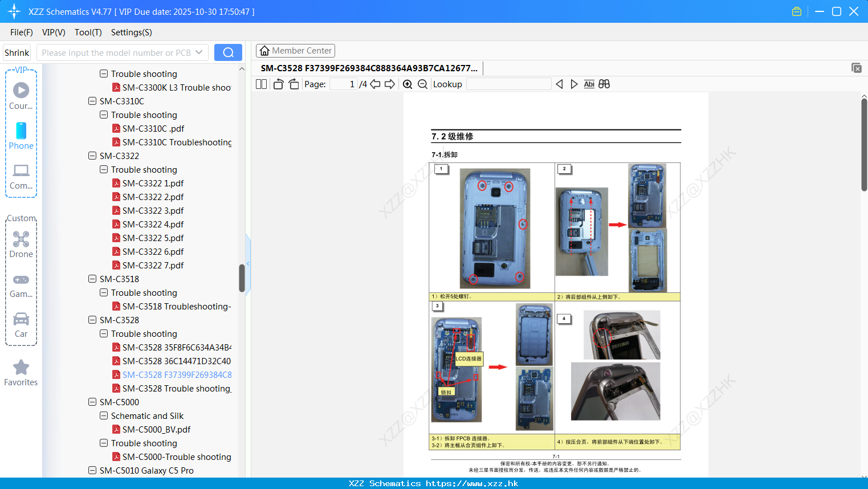Viewport: 868px width, 489px height.
Task: Click the document vertical scrollbar thumb
Action: point(864,144)
